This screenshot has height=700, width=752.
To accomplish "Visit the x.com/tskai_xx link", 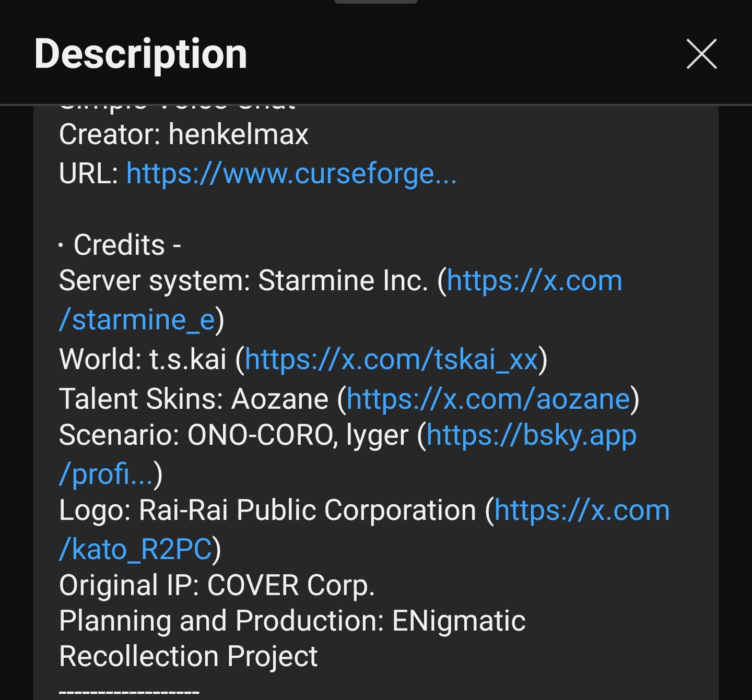I will point(391,360).
